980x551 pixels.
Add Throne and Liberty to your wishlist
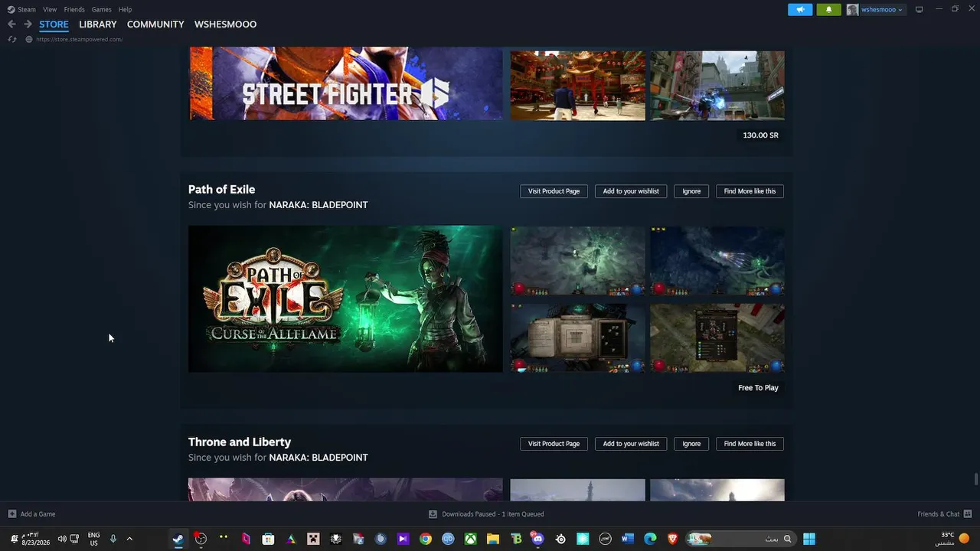[x=631, y=444]
